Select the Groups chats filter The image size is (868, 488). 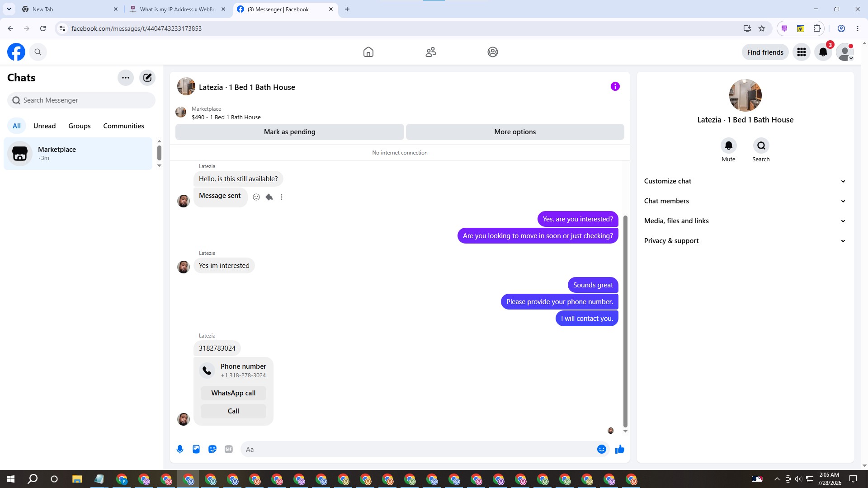pyautogui.click(x=80, y=126)
